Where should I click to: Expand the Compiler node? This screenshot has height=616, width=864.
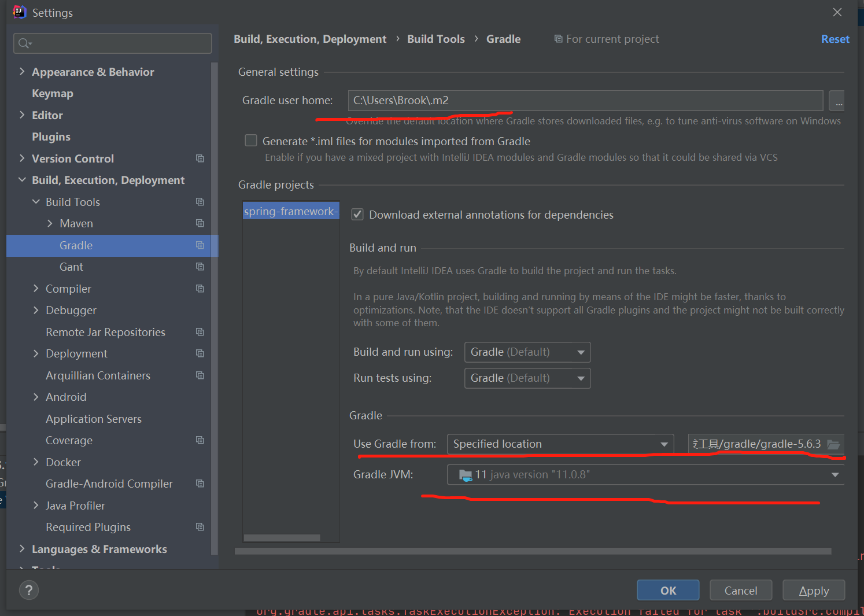tap(36, 289)
